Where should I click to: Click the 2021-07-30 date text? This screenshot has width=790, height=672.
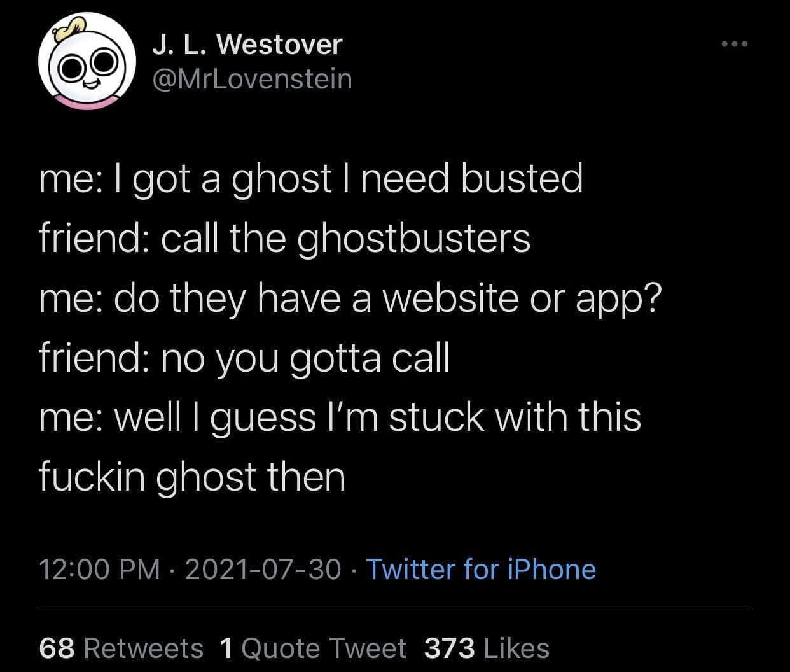[x=263, y=569]
